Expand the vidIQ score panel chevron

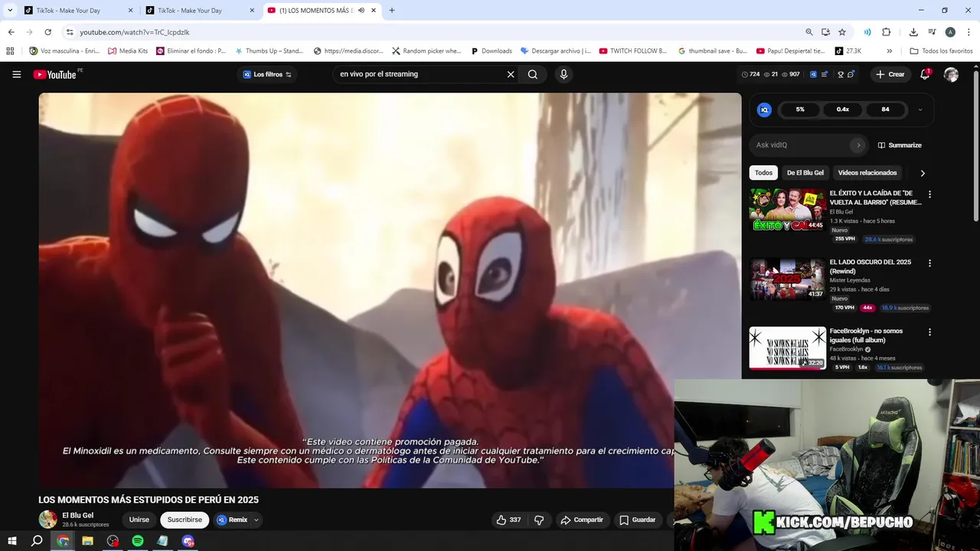[920, 109]
